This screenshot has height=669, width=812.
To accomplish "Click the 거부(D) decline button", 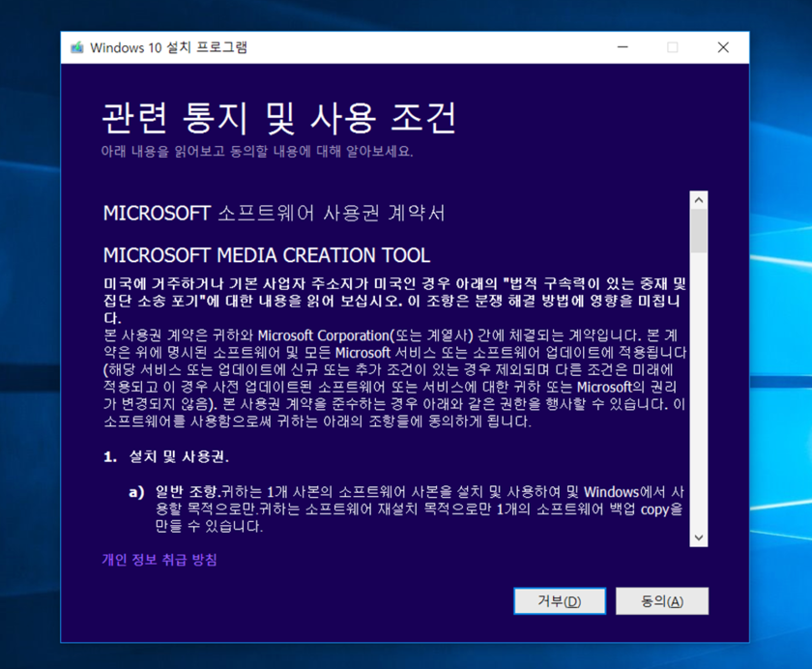I will tap(560, 601).
